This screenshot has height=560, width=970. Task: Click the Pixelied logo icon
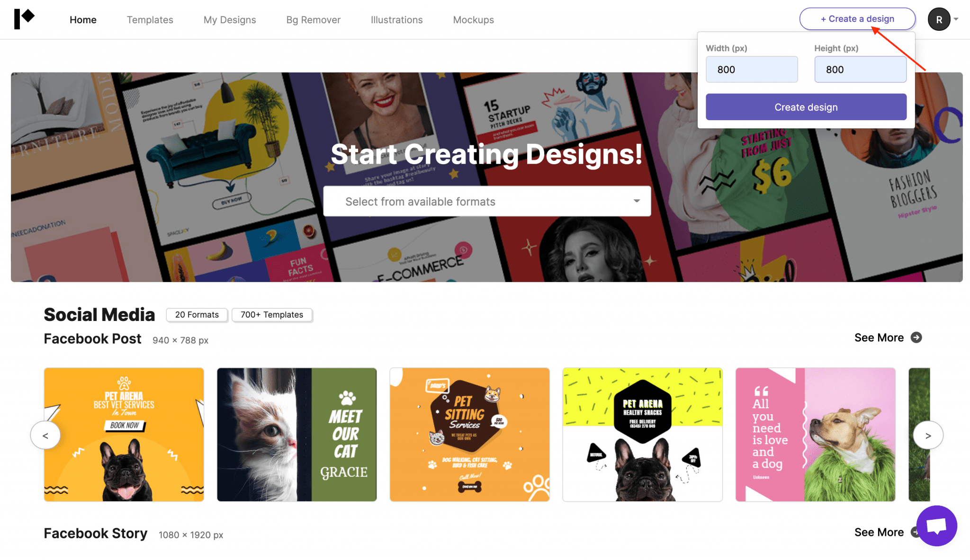click(24, 19)
